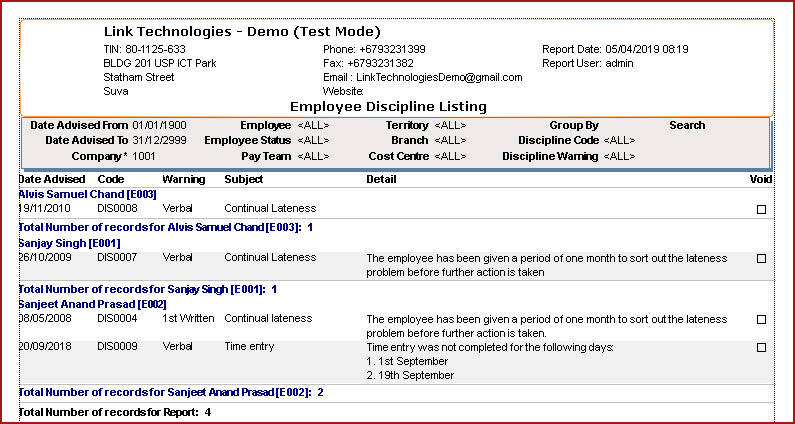Screen dimensions: 795x424
Task: Select the Alvis Samuel Chand [E003] group header
Action: click(x=74, y=194)
